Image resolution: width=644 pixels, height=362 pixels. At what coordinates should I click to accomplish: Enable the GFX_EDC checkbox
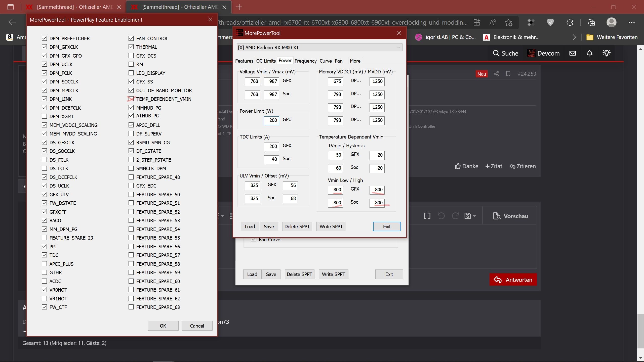pyautogui.click(x=131, y=186)
